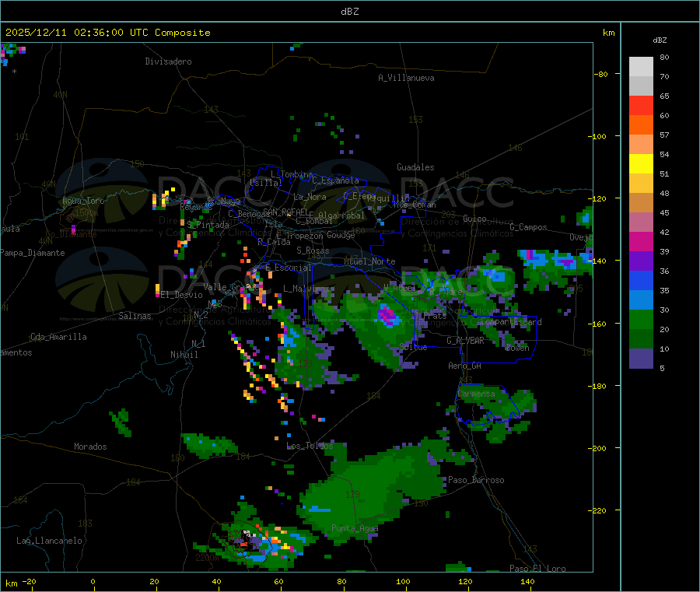
Task: Click the A_Villanueva map label
Action: pyautogui.click(x=406, y=78)
